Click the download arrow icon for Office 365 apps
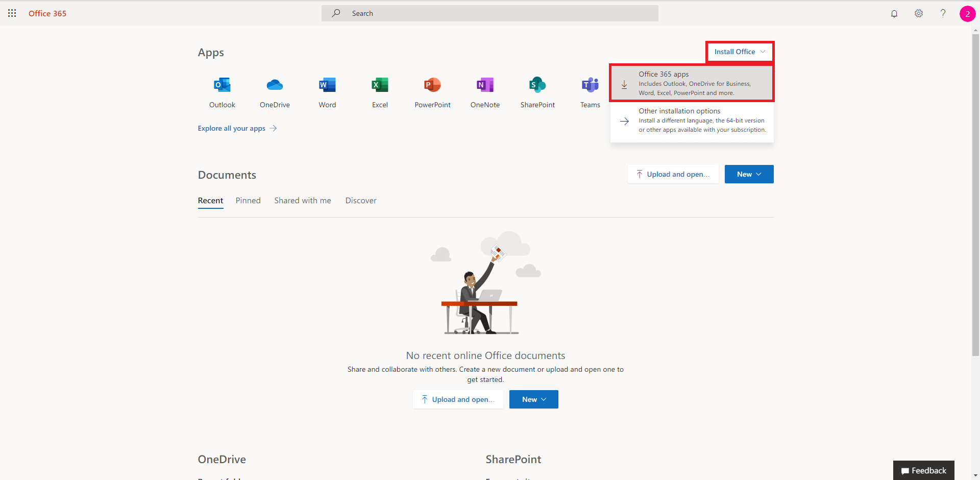 pyautogui.click(x=624, y=84)
